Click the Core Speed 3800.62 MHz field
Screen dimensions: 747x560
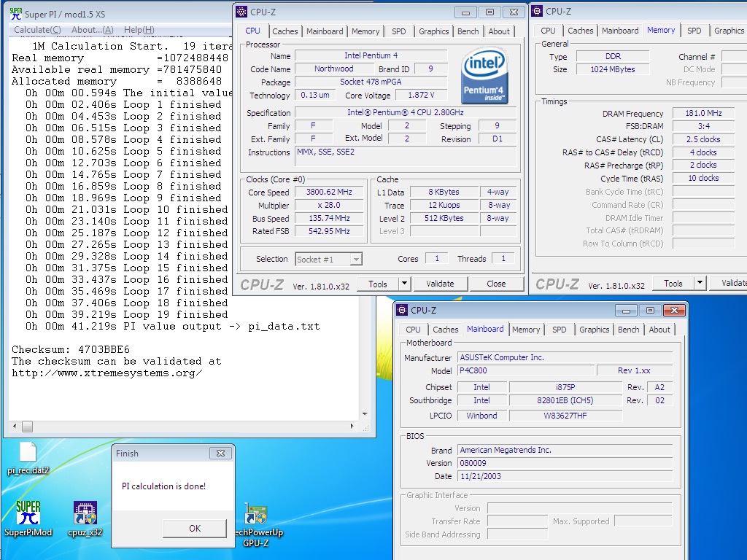pyautogui.click(x=329, y=192)
